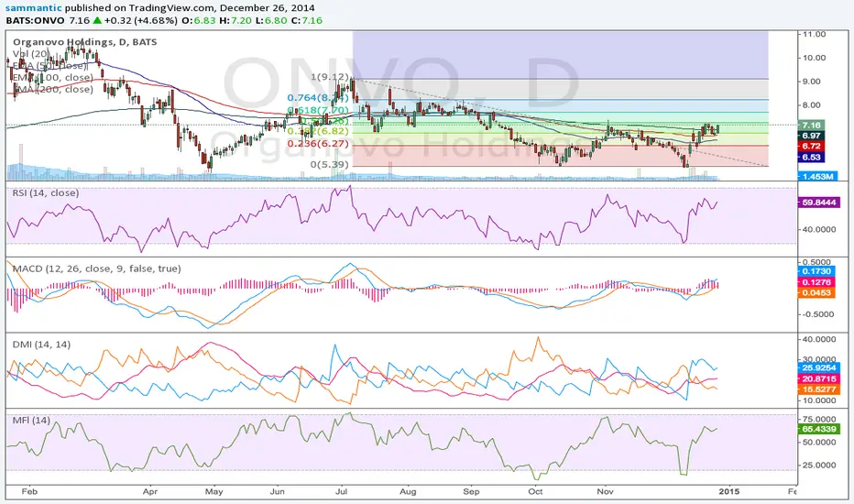Click the 8.00 price axis label

coord(811,105)
